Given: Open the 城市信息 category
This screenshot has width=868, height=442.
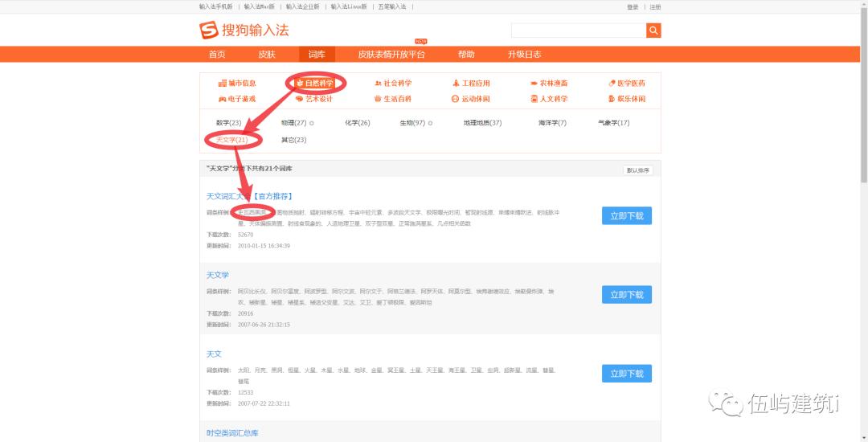Looking at the screenshot, I should pyautogui.click(x=237, y=83).
